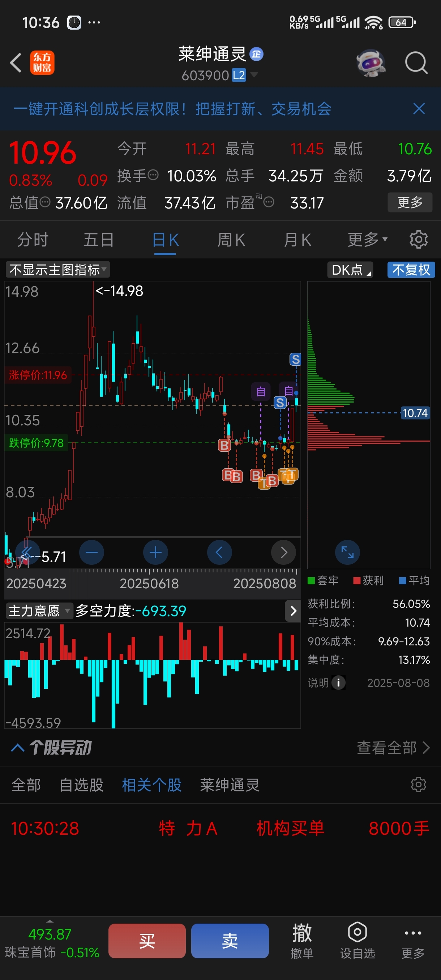The width and height of the screenshot is (441, 980).
Task: Open 查看全部 link
Action: click(393, 748)
